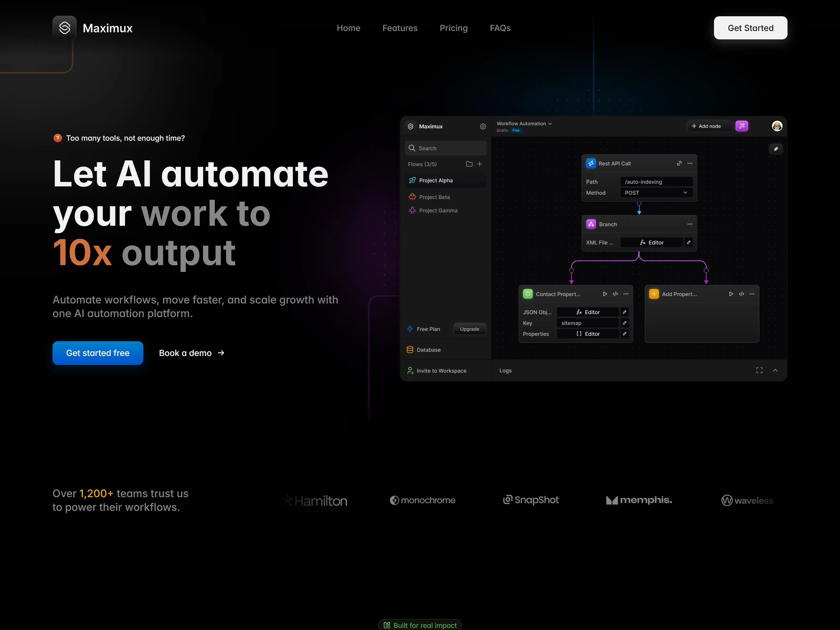Image resolution: width=840 pixels, height=630 pixels.
Task: Click Invite to Workspace
Action: (x=437, y=371)
